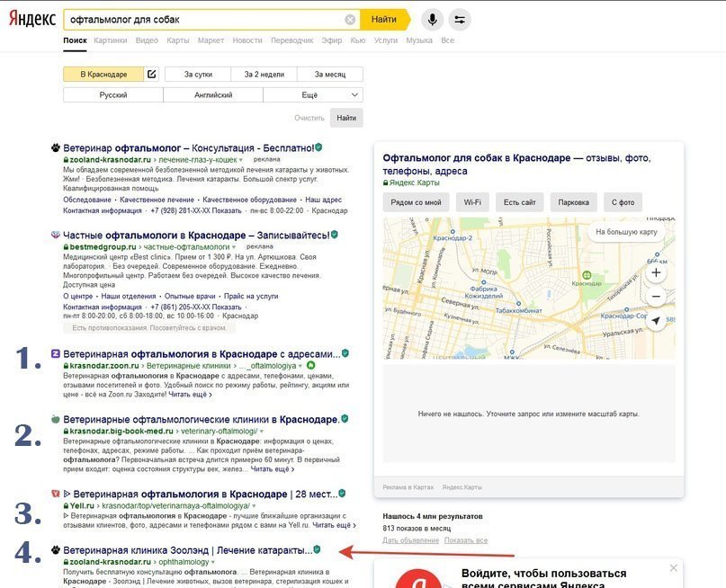Click Zoon favicon of first organic result
Viewport: 726px width, 588px height.
coord(56,354)
